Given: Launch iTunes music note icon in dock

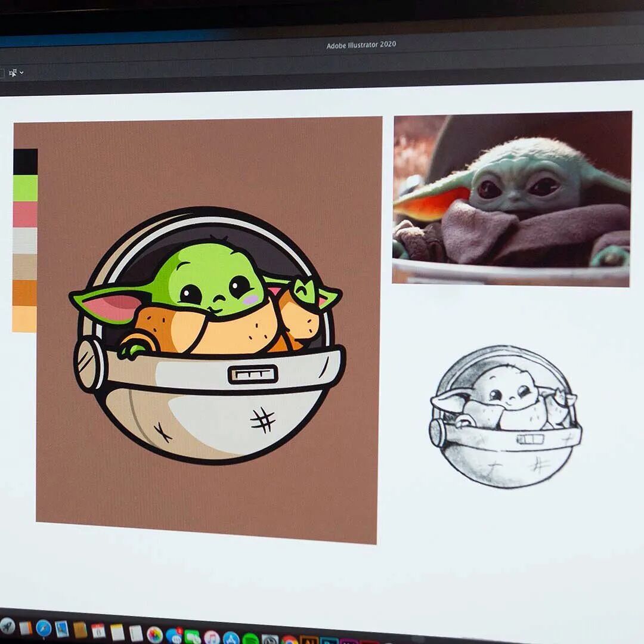Looking at the screenshot, I should pyautogui.click(x=212, y=638).
